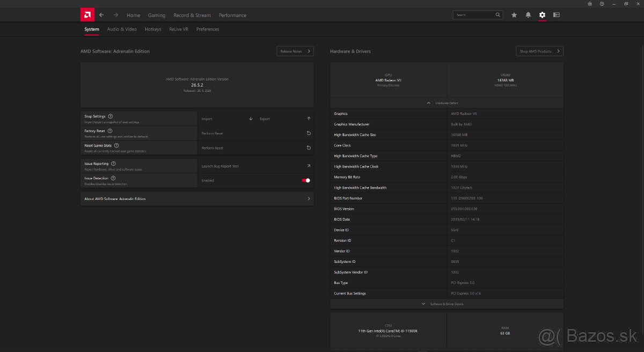Click Perform Reset for Factory Reset
The image size is (644, 352).
point(256,133)
